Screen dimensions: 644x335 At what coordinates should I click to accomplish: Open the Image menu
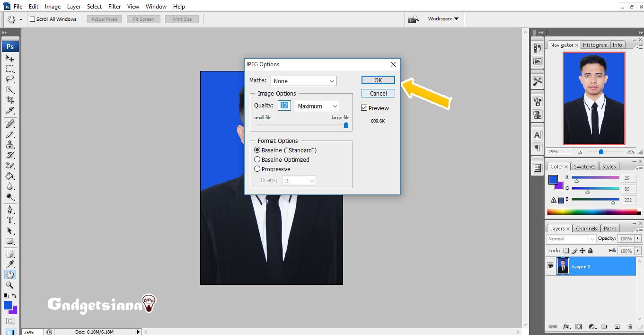(53, 7)
